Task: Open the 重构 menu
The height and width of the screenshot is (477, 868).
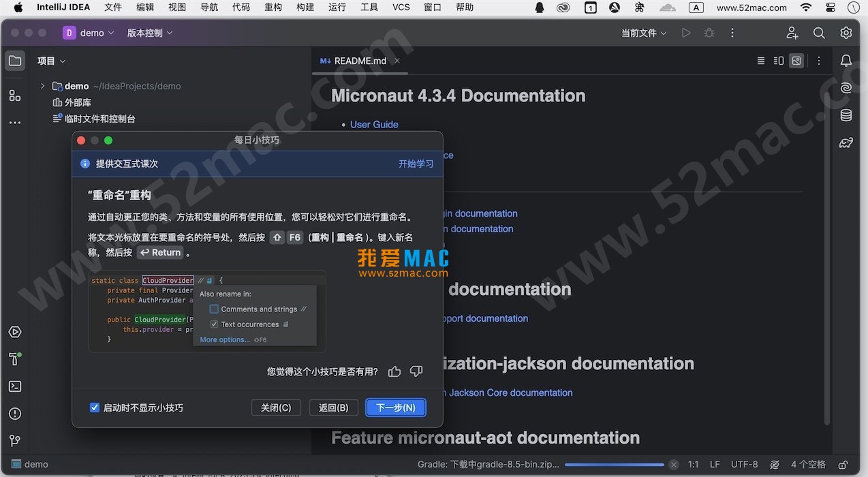Action: coord(273,7)
